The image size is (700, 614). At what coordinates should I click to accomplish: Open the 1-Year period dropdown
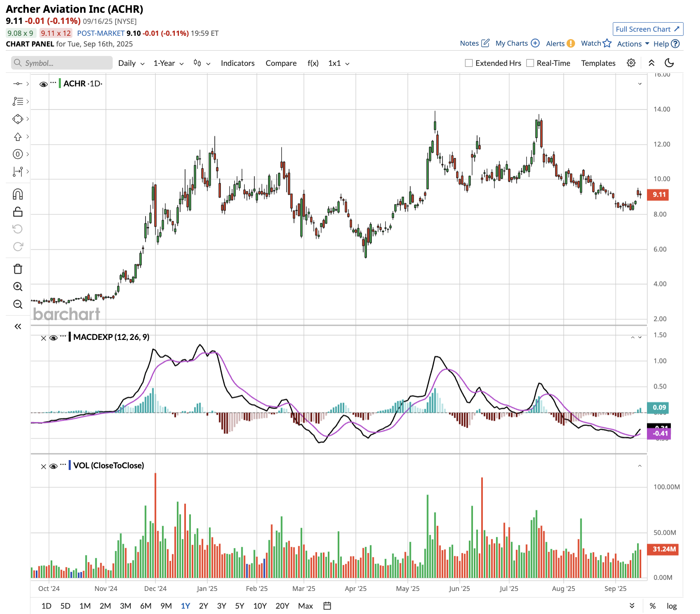click(x=168, y=63)
